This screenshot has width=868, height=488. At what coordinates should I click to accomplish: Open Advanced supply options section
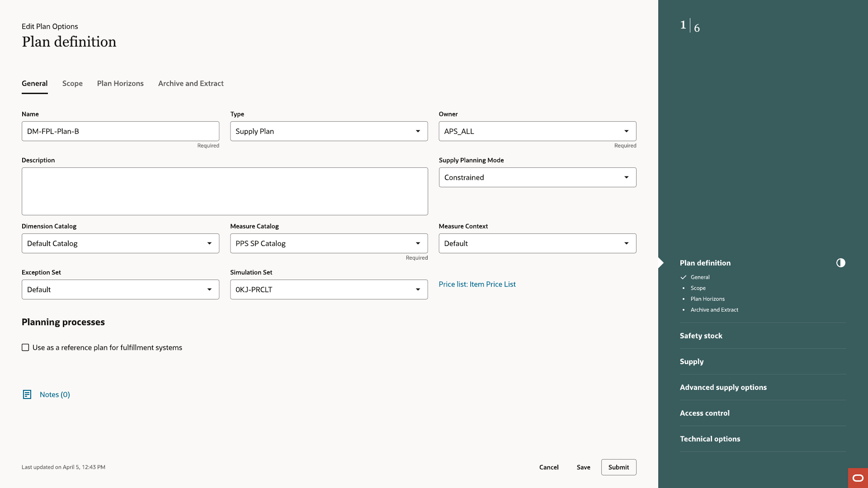tap(723, 387)
